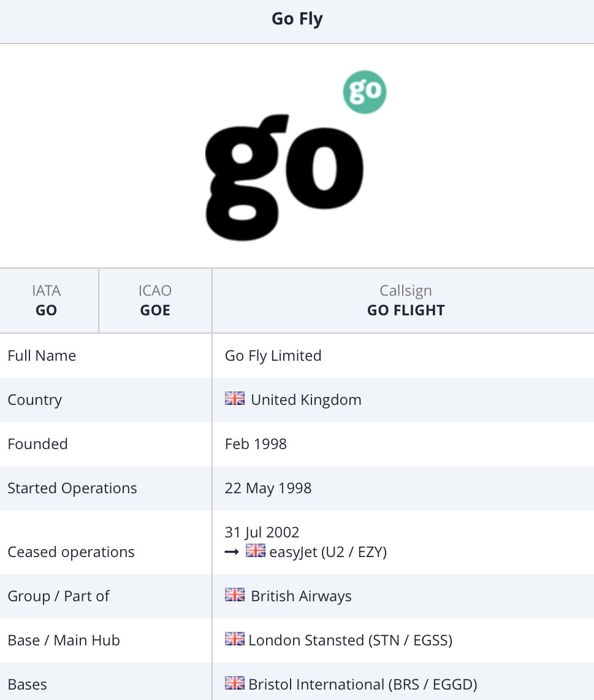594x700 pixels.
Task: Click the Go Fly title header
Action: click(297, 20)
